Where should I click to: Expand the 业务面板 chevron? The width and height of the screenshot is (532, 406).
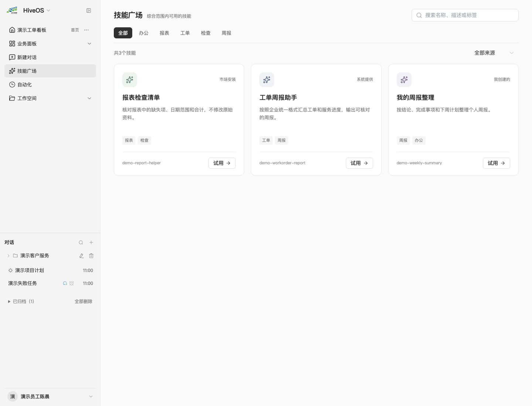click(x=89, y=44)
